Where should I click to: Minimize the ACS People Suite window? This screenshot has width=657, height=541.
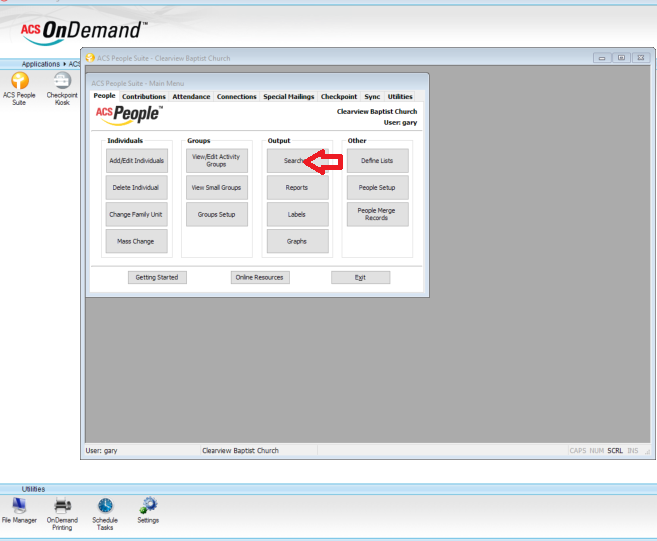point(602,58)
